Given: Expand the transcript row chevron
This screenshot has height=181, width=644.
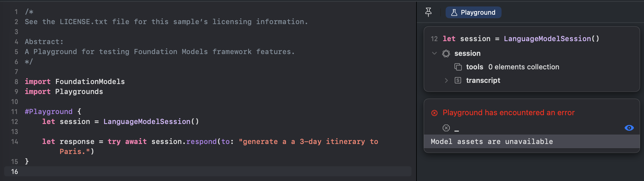Looking at the screenshot, I should (x=446, y=81).
